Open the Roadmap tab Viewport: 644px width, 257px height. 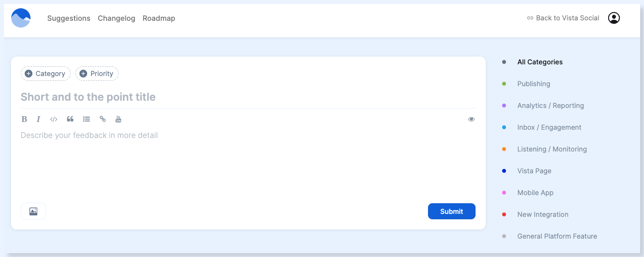tap(159, 18)
